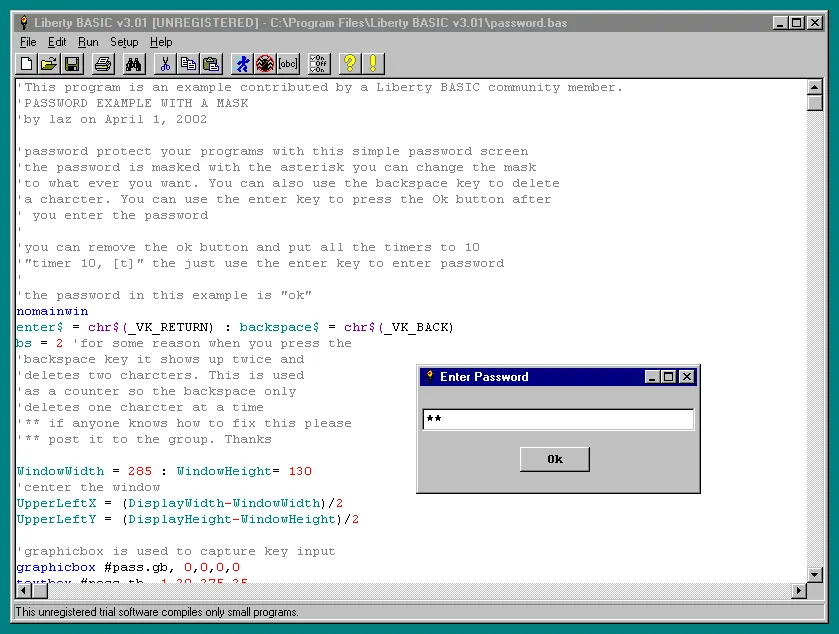Minimize the Enter Password dialog
This screenshot has width=839, height=634.
click(x=651, y=377)
